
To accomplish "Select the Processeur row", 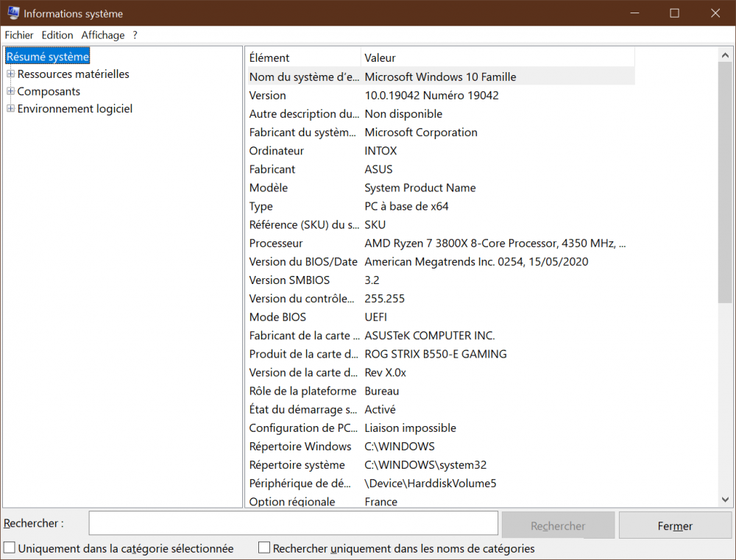I will coord(440,243).
